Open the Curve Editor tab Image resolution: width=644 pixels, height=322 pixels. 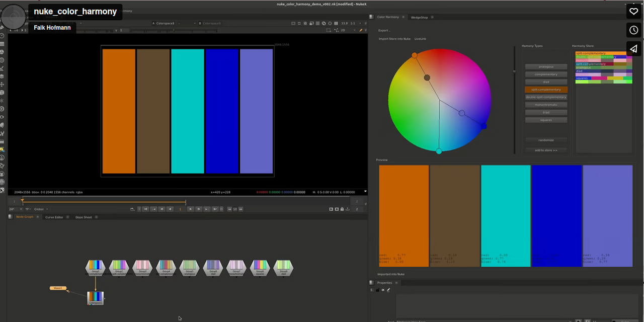pyautogui.click(x=54, y=217)
